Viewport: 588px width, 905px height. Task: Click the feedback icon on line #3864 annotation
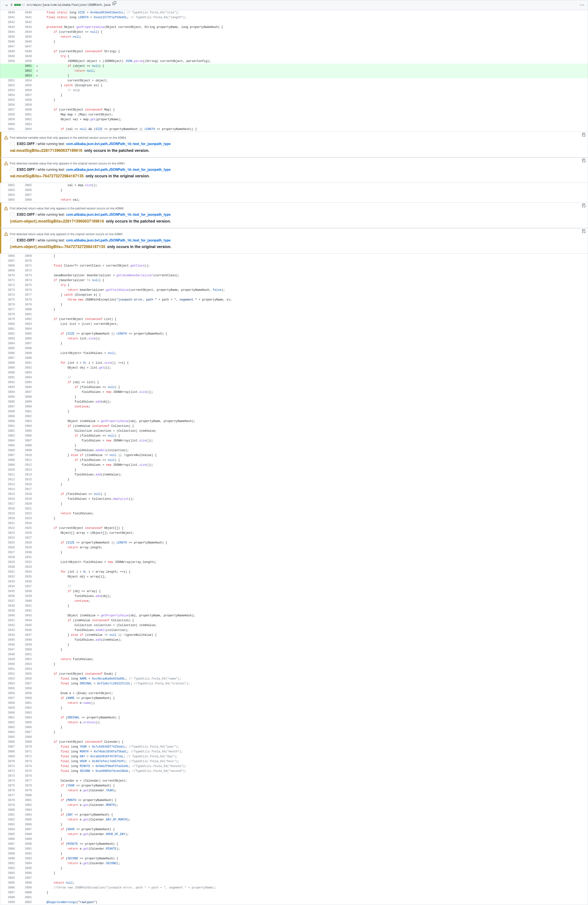(x=584, y=135)
